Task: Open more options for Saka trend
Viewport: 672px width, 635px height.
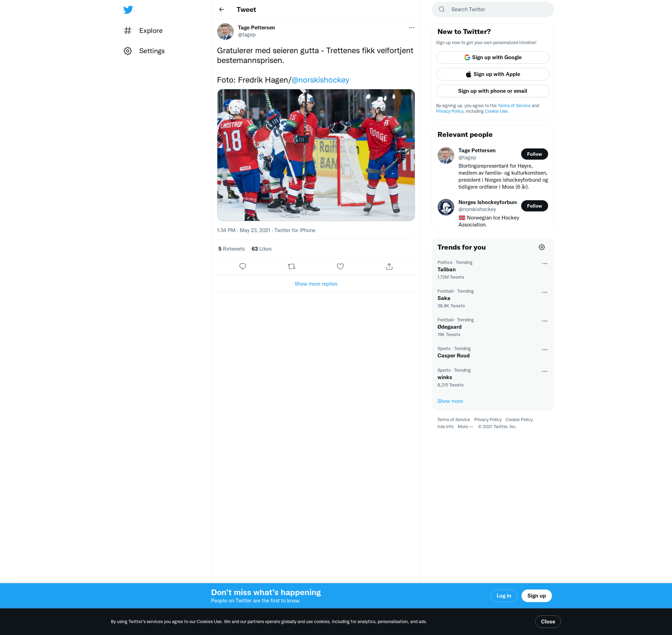Action: (x=545, y=292)
